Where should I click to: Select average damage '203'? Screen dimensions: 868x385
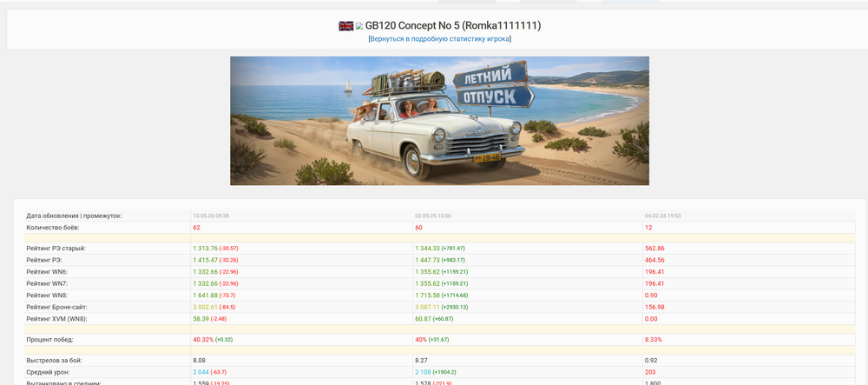coord(650,372)
